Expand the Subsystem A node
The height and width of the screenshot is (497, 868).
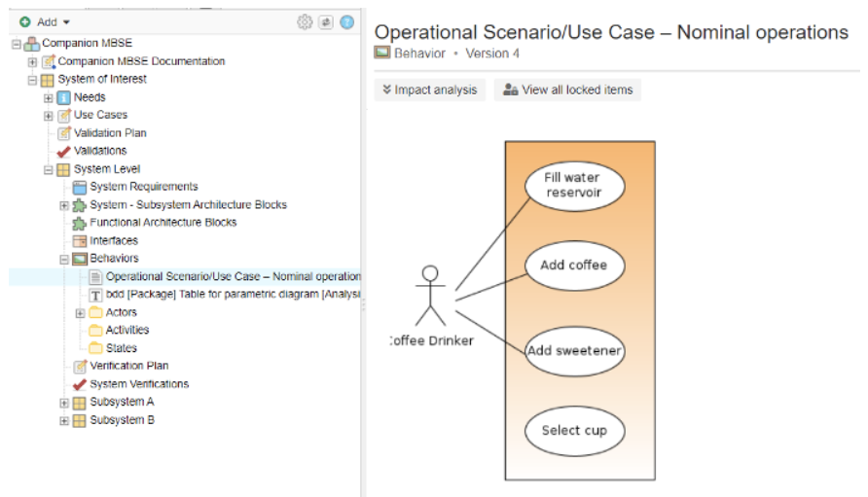coord(64,403)
